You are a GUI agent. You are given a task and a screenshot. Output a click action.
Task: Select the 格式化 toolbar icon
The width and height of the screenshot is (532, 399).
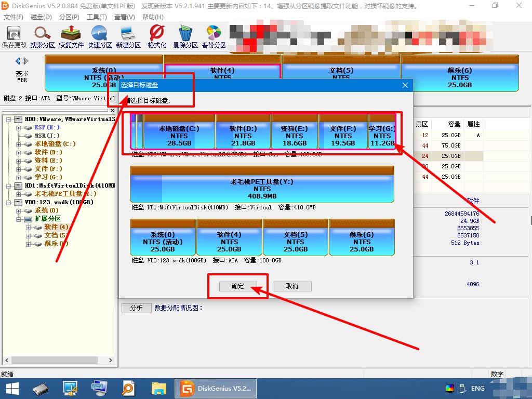pos(157,37)
